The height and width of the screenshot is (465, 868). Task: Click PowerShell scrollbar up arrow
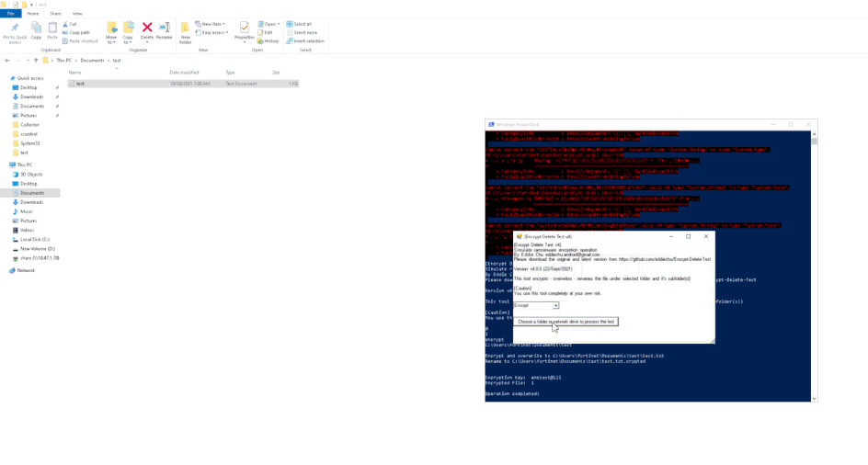pos(814,134)
